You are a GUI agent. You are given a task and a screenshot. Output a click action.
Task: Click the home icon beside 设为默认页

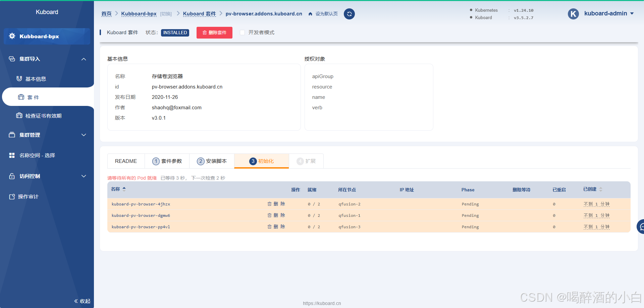[310, 14]
